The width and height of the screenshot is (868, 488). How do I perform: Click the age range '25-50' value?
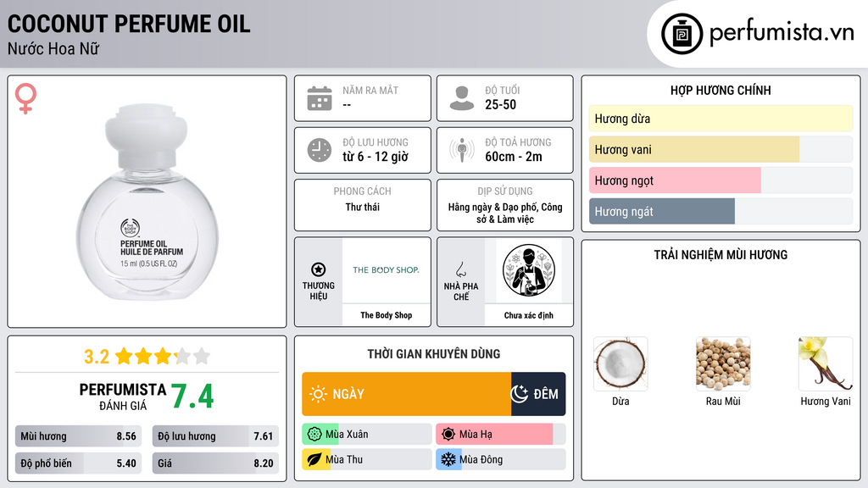click(501, 104)
